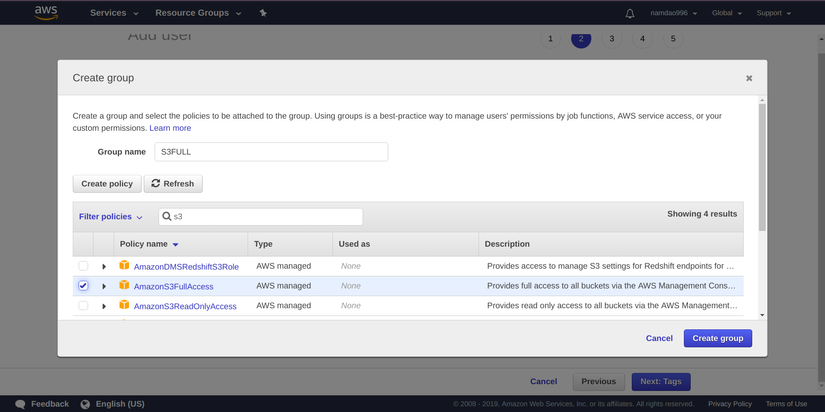
Task: Click the policy icon beside AmazonDMSRedshiftS3Role
Action: [125, 266]
